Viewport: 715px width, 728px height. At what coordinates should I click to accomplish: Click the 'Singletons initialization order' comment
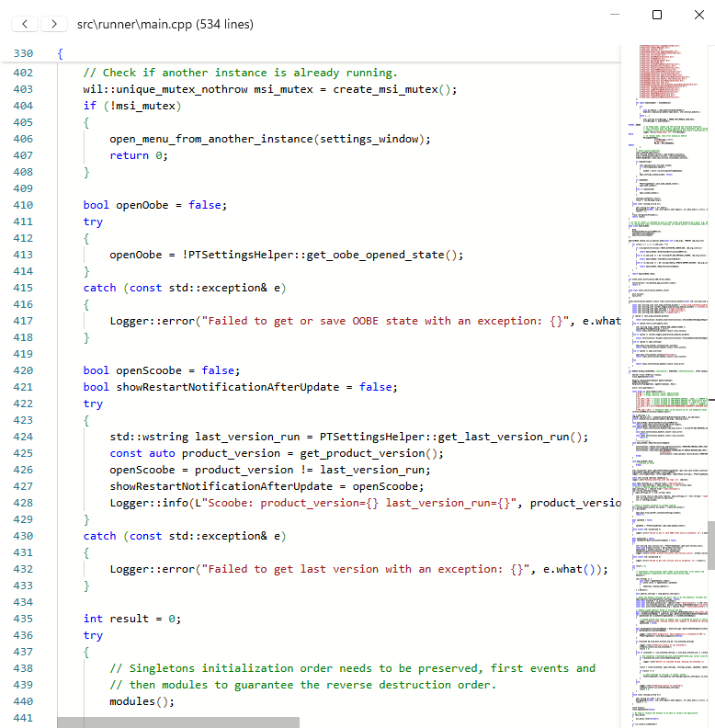(352, 668)
